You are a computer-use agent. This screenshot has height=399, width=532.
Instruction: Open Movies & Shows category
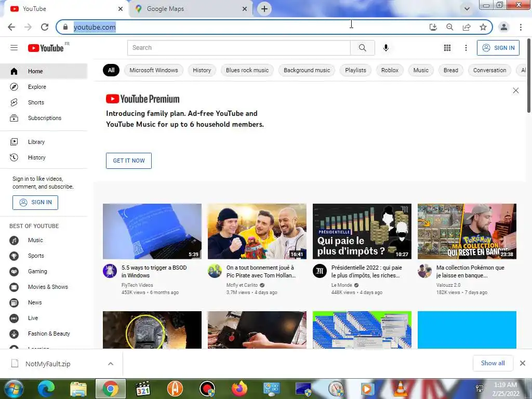point(44,287)
